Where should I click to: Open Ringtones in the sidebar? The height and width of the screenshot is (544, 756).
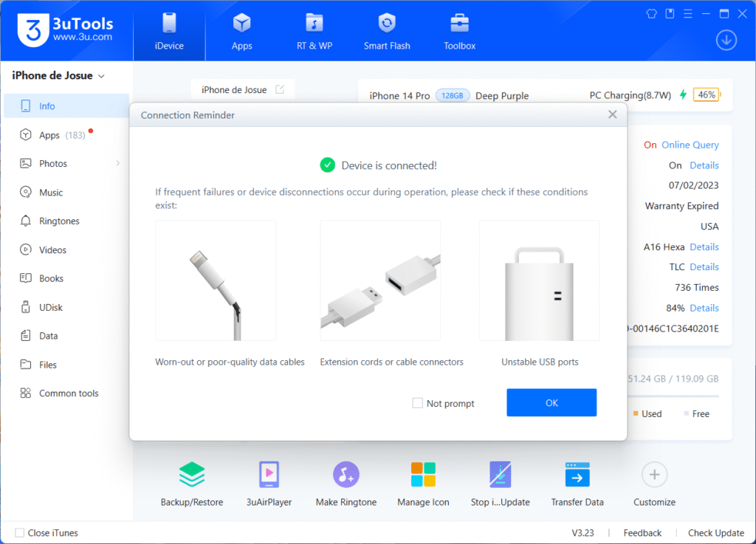pyautogui.click(x=66, y=221)
